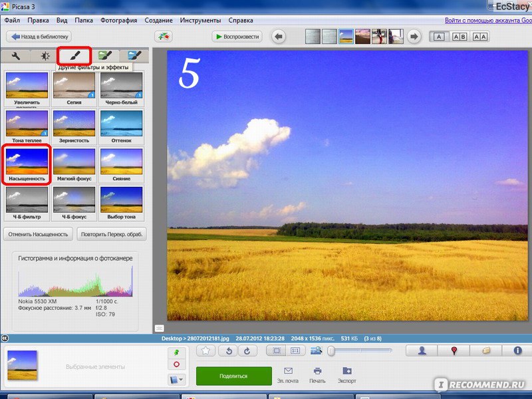Go to previous photo arrow

point(279,37)
